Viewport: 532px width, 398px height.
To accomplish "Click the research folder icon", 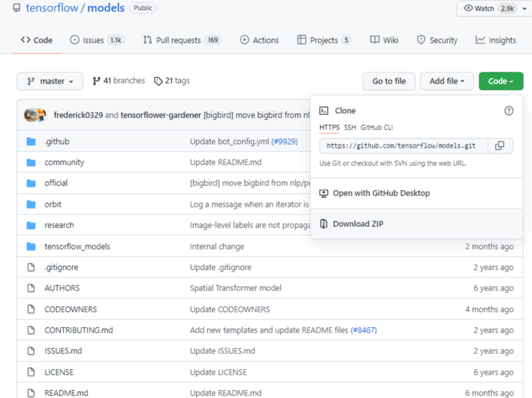I will coord(31,225).
